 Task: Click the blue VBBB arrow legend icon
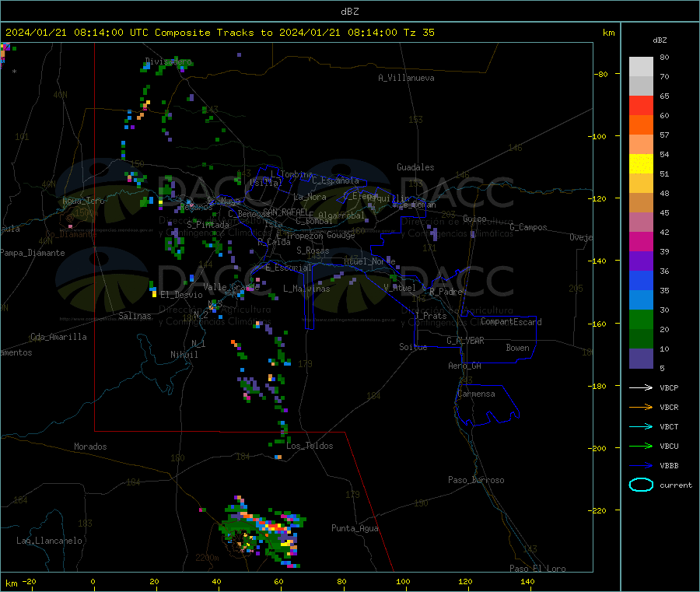click(641, 465)
